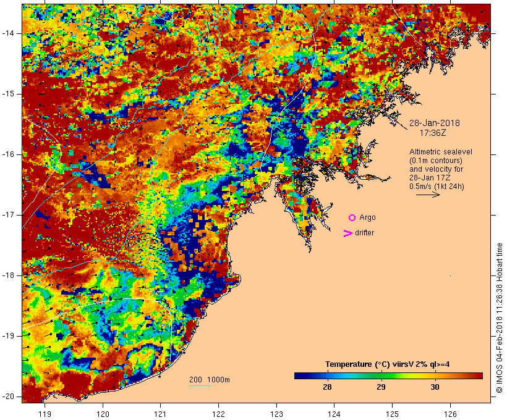The width and height of the screenshot is (507, 420).
Task: Select the '28-Jan-2018' date text
Action: (x=434, y=123)
